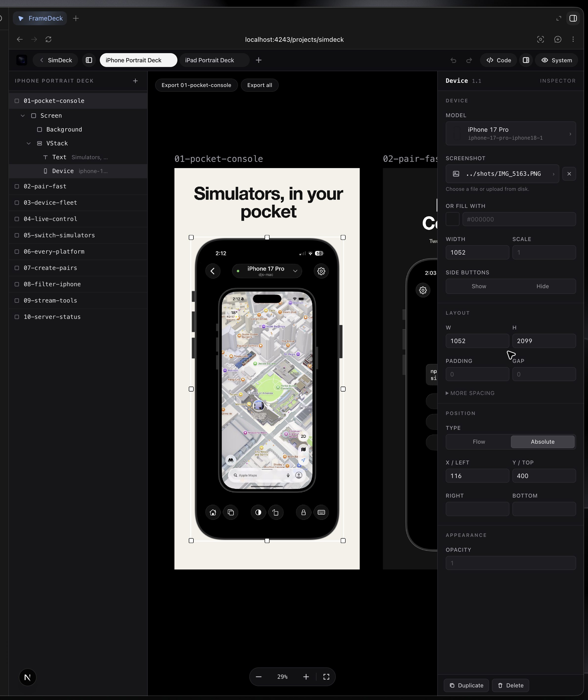This screenshot has width=588, height=700.
Task: Open the browser three-dot menu
Action: pos(573,39)
